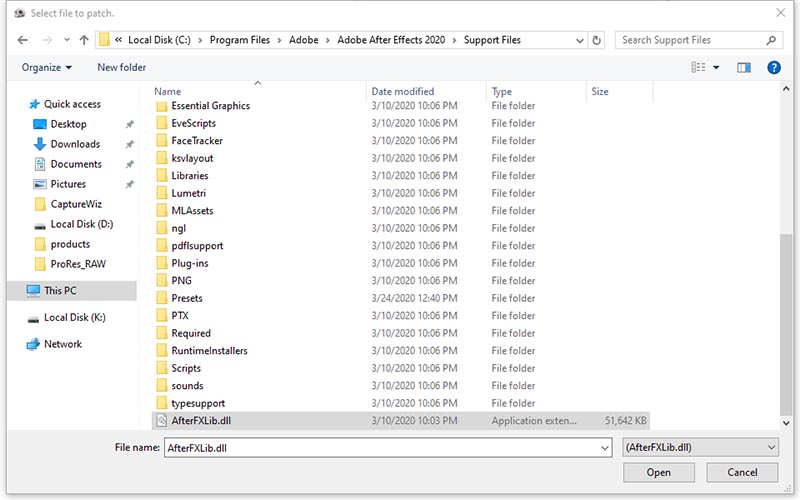This screenshot has width=800, height=500.
Task: Expand the address bar history dropdown
Action: point(580,40)
